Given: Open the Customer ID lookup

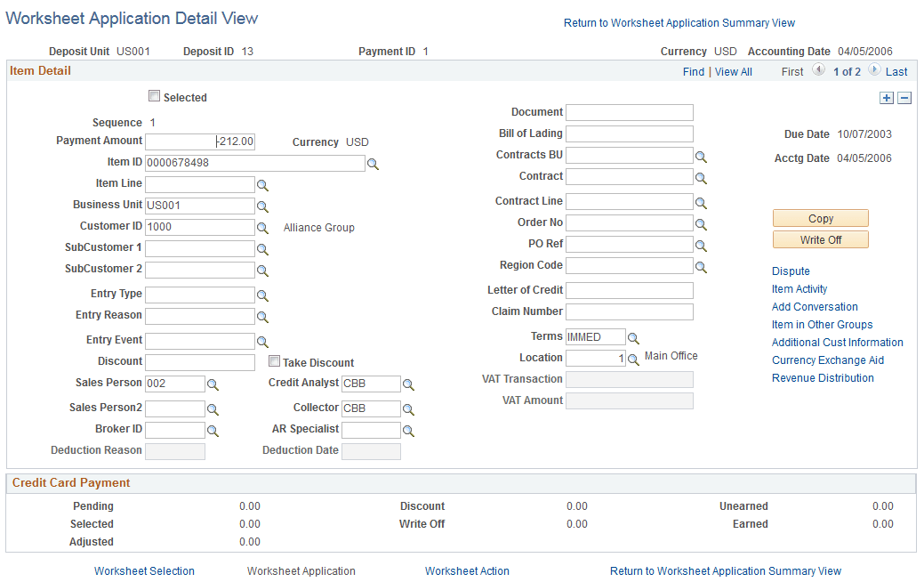Looking at the screenshot, I should [x=262, y=227].
